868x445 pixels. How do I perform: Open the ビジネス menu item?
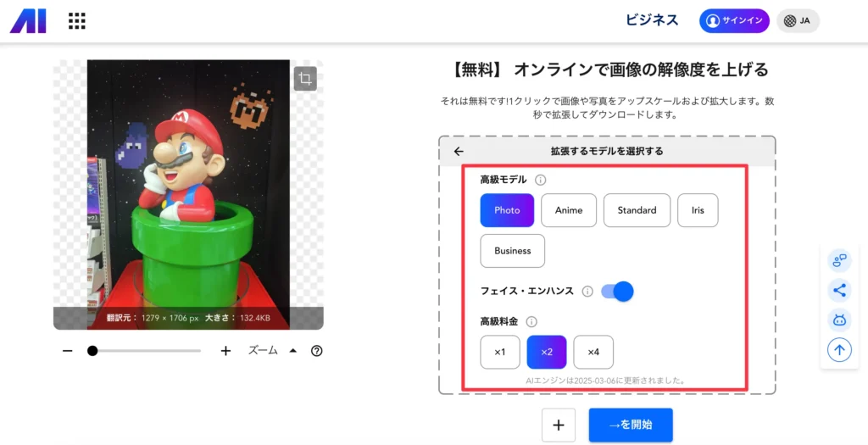pos(652,20)
